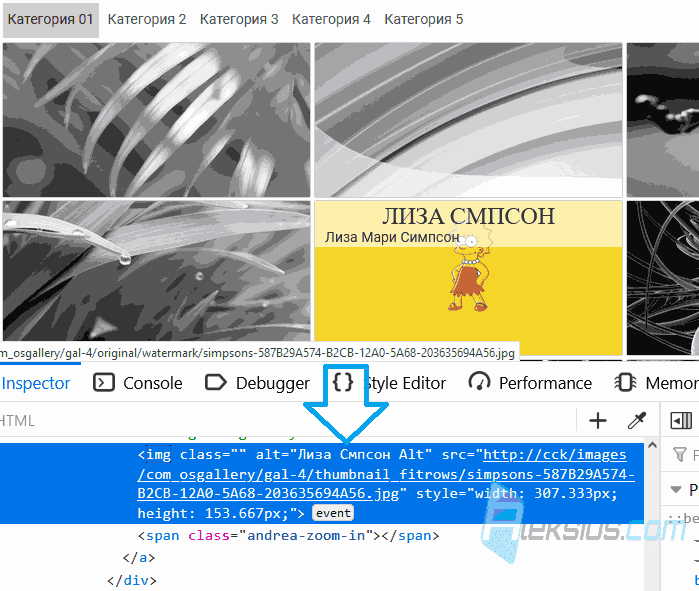The width and height of the screenshot is (699, 591).
Task: Toggle the sidebar pane icon
Action: click(x=681, y=420)
